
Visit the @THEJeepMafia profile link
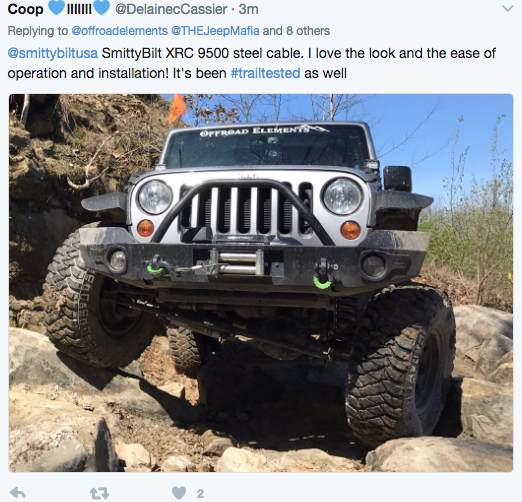tap(215, 31)
